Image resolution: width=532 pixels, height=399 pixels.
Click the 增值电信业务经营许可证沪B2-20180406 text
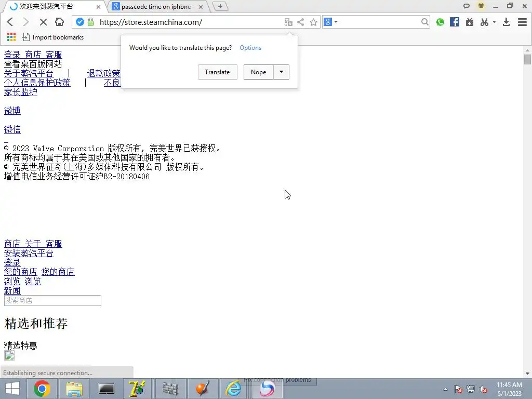click(x=77, y=177)
